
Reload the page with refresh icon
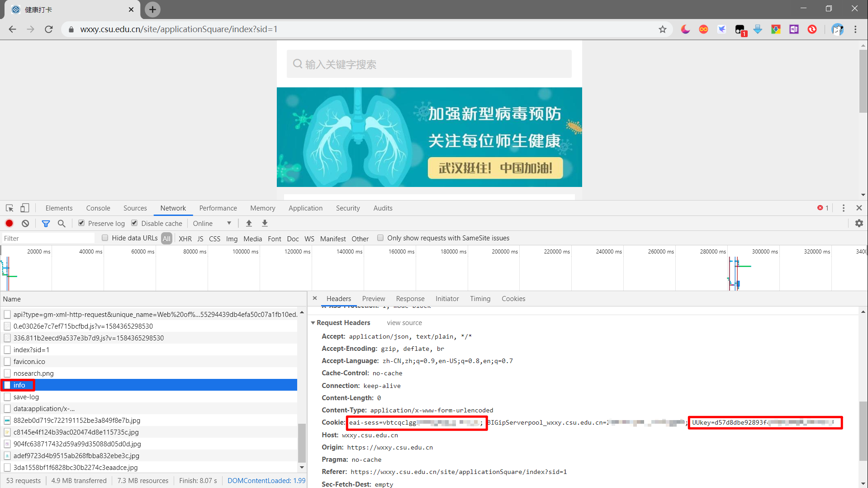49,29
